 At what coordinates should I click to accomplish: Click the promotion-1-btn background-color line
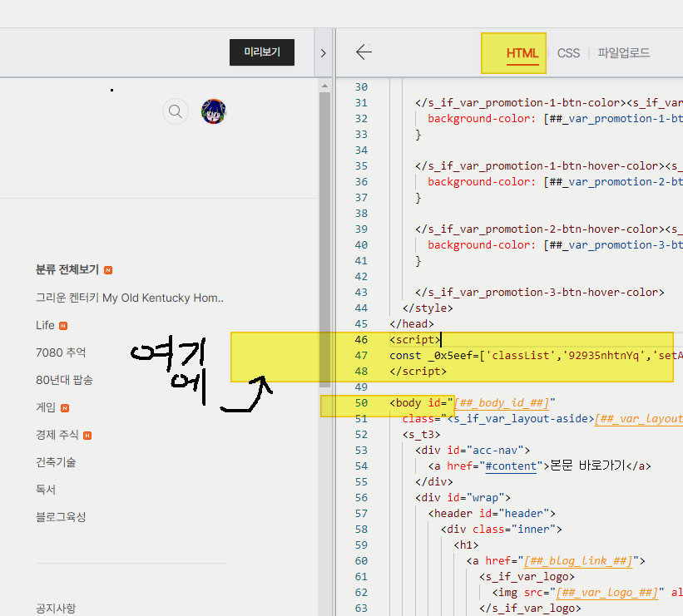pos(555,119)
